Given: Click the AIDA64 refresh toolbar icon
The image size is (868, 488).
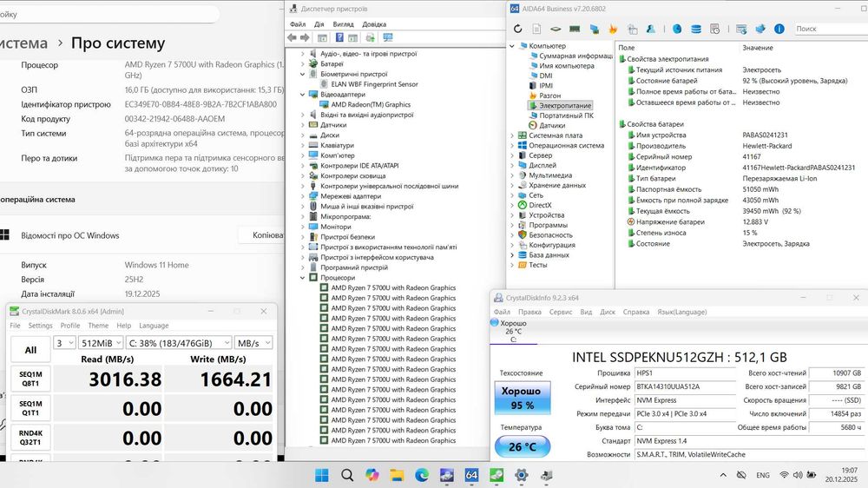Looking at the screenshot, I should [x=517, y=29].
